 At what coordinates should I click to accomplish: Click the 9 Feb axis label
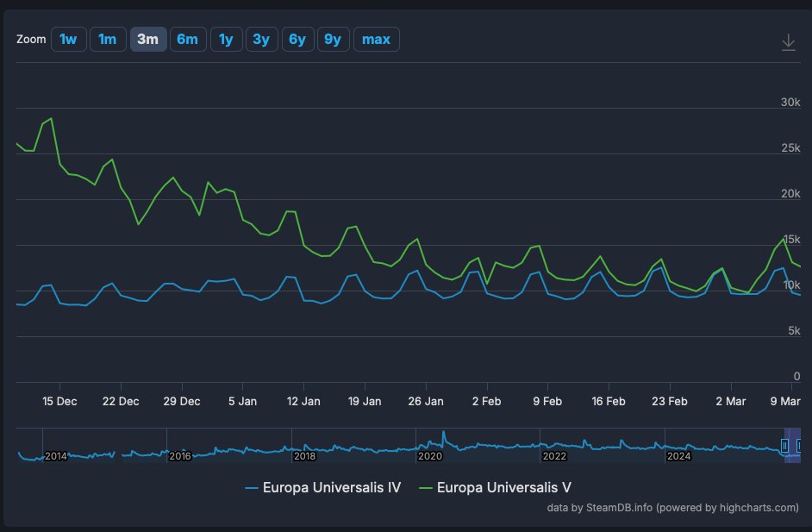coord(547,402)
